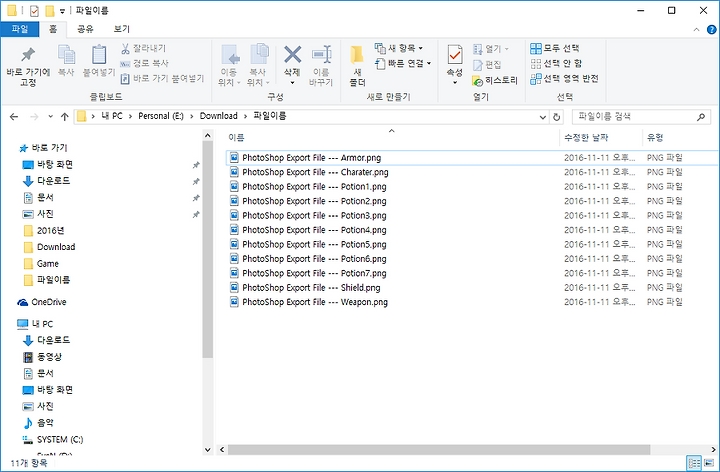
Task: Click the Edit option in the ribbon
Action: (487, 65)
